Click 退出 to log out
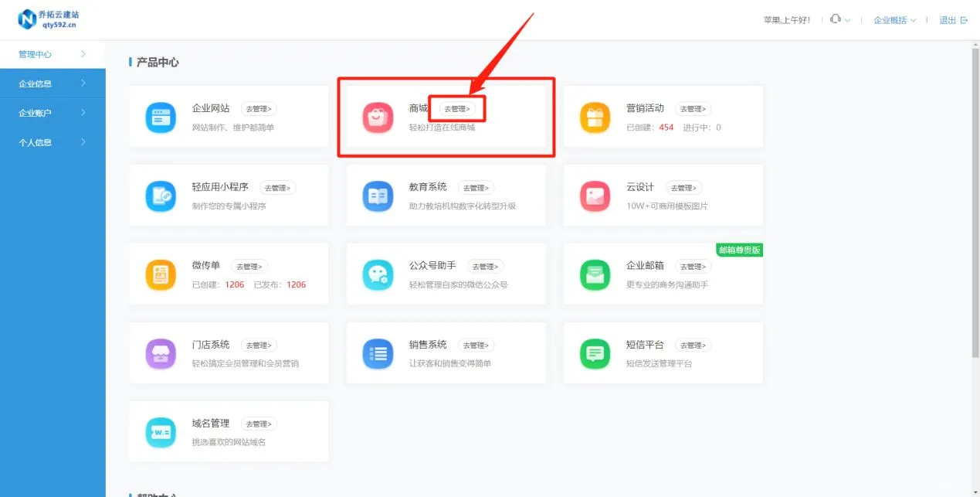 tap(948, 20)
